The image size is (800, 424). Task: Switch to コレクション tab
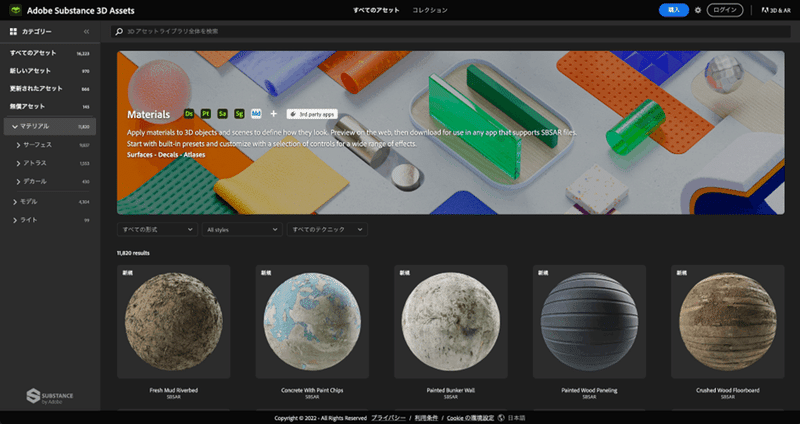click(430, 10)
